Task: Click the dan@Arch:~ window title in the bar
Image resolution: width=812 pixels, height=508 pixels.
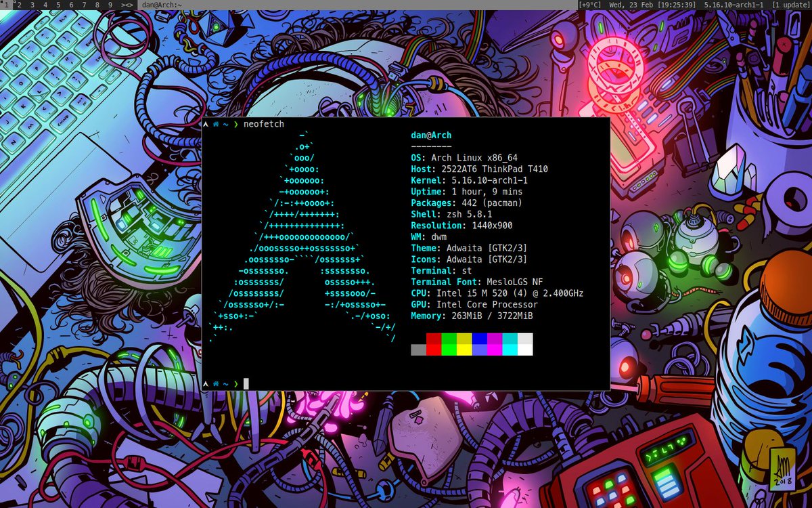Action: [160, 5]
